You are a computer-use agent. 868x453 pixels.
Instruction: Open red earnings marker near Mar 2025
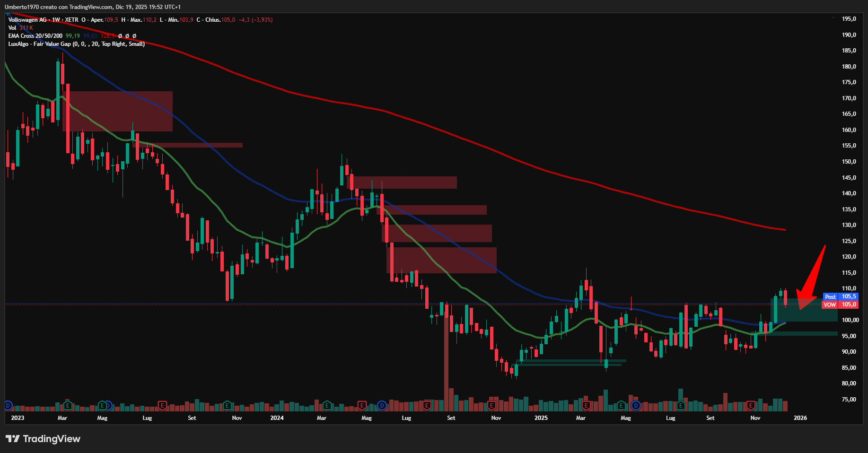coord(586,405)
